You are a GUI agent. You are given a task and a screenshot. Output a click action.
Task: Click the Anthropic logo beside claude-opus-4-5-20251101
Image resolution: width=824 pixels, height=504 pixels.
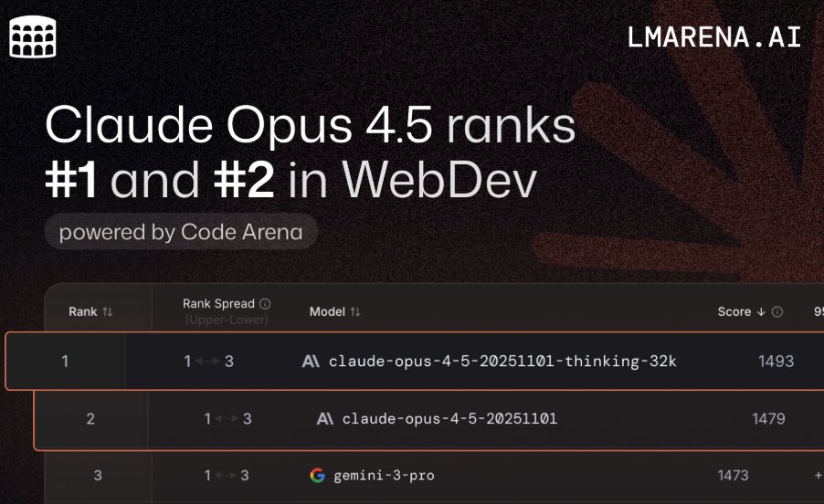[325, 418]
